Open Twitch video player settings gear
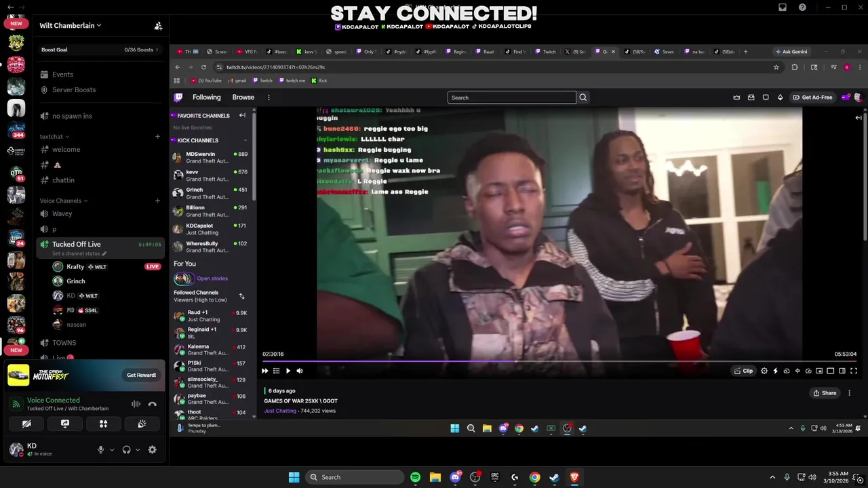This screenshot has height=488, width=868. pyautogui.click(x=764, y=371)
